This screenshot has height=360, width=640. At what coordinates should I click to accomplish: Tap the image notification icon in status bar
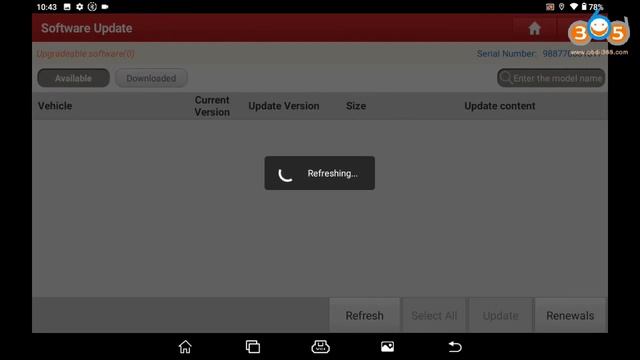tap(67, 7)
